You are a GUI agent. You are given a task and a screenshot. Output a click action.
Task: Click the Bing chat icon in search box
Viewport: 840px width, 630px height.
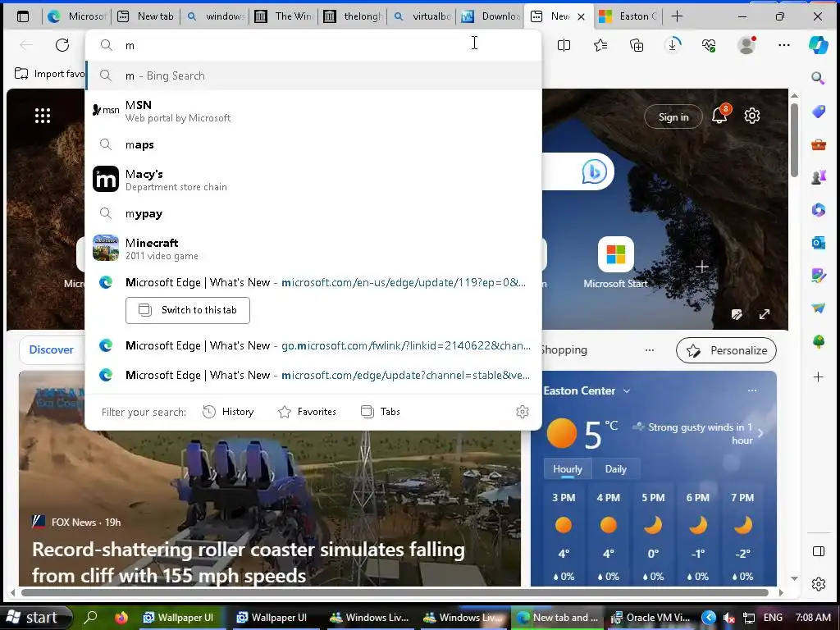[x=594, y=172]
